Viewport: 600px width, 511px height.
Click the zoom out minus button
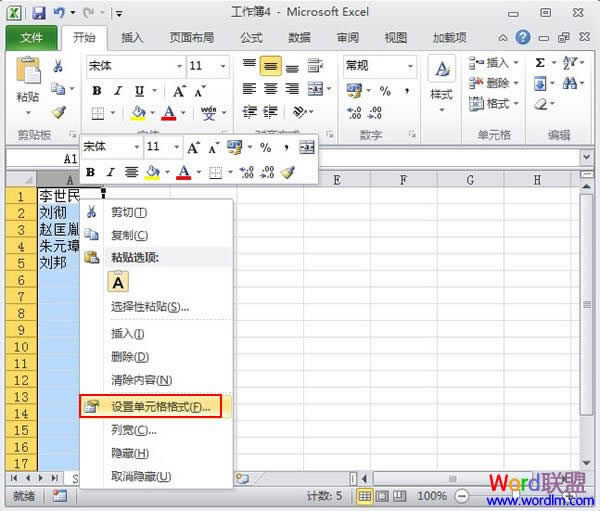462,497
